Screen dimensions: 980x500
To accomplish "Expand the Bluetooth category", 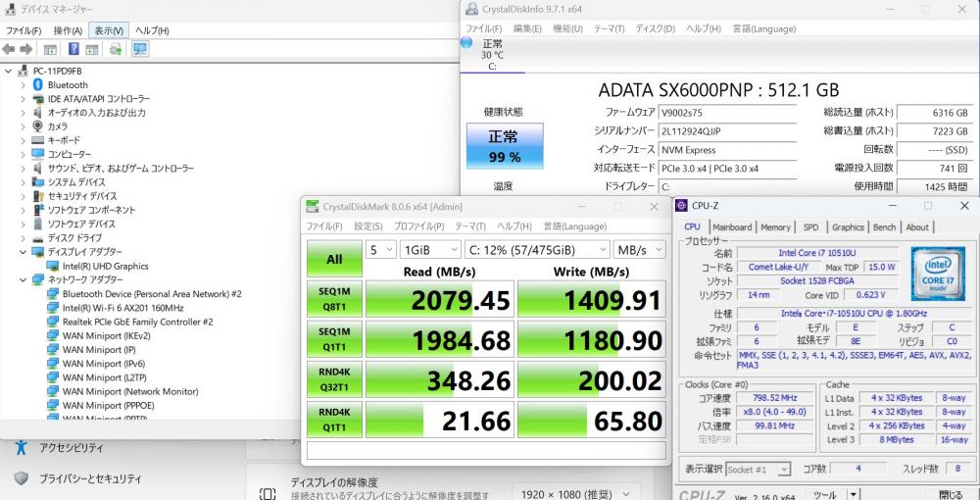I will coord(23,84).
